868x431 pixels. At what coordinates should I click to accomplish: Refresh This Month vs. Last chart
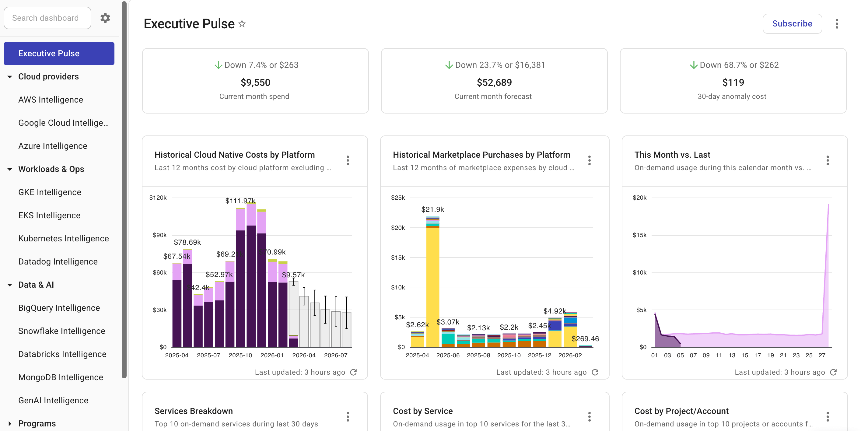point(833,372)
